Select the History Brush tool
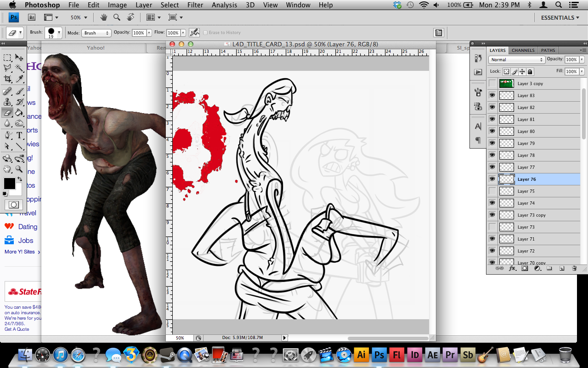Screen dimensions: 588x368 pyautogui.click(x=19, y=102)
